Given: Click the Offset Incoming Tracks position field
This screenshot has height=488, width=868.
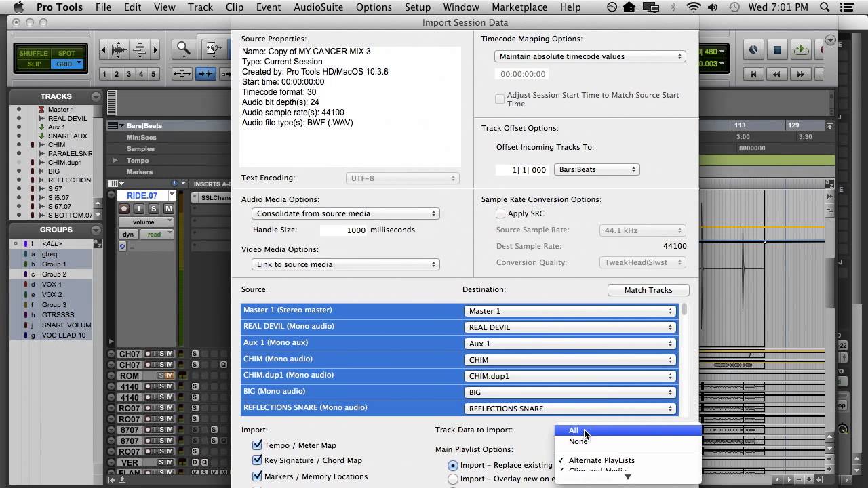Looking at the screenshot, I should [521, 170].
